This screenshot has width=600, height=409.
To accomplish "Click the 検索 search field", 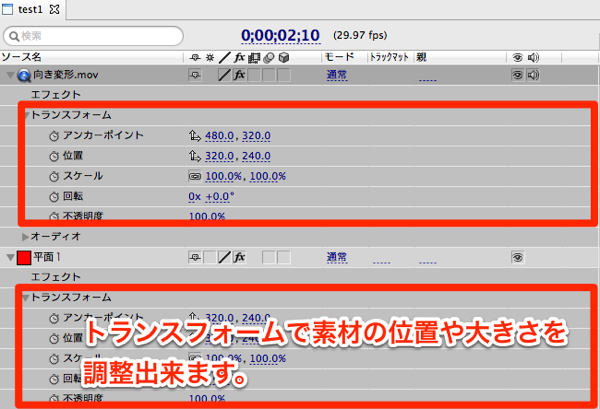I will 93,36.
